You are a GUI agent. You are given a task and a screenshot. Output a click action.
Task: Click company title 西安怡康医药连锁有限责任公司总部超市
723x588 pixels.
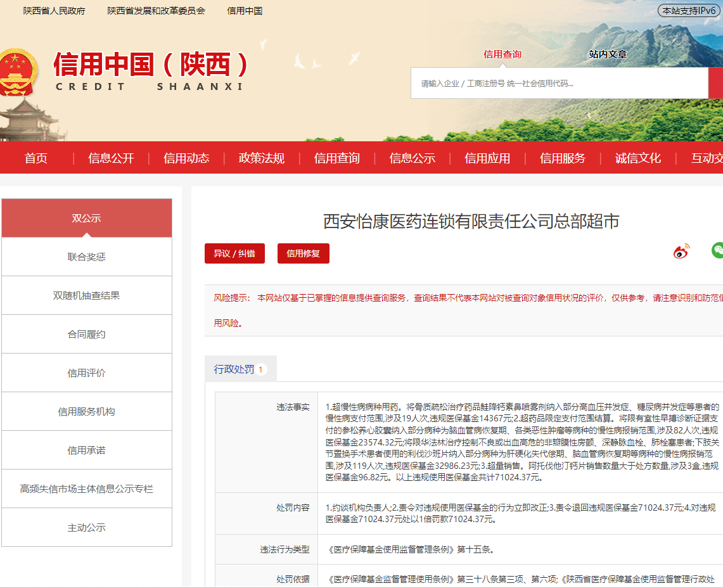[471, 221]
